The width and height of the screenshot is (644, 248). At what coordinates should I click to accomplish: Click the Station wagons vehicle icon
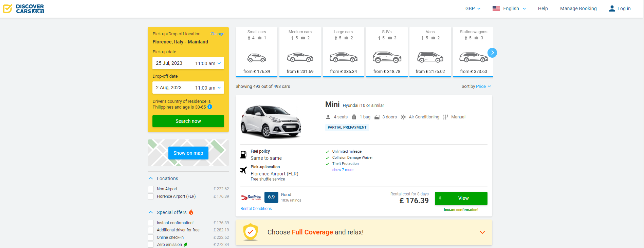tap(474, 58)
